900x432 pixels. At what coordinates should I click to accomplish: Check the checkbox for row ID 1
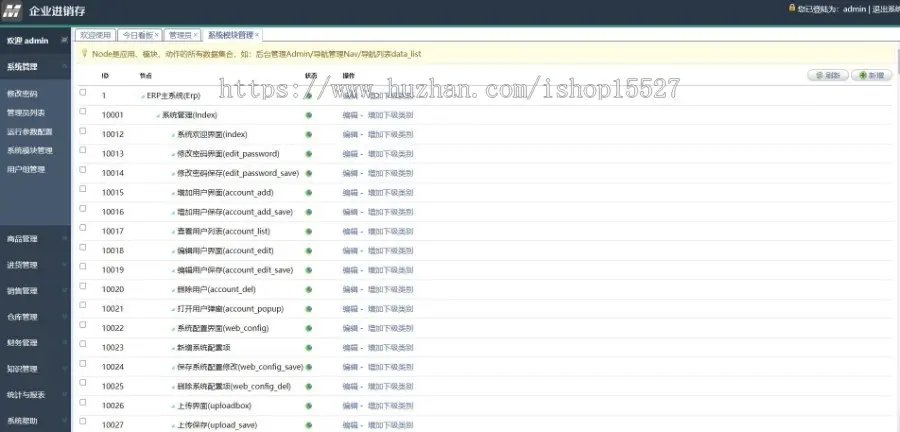tap(83, 92)
